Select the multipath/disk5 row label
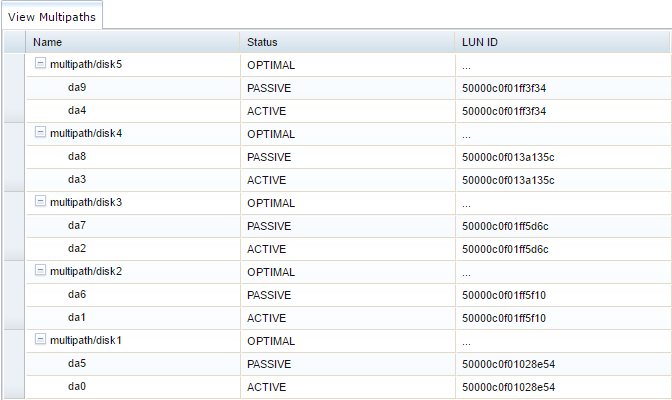Image resolution: width=672 pixels, height=400 pixels. pyautogui.click(x=86, y=64)
